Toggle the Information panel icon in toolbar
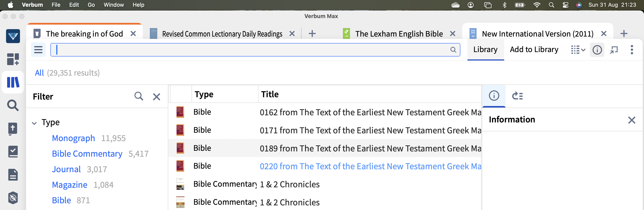This screenshot has width=644, height=210. 597,50
